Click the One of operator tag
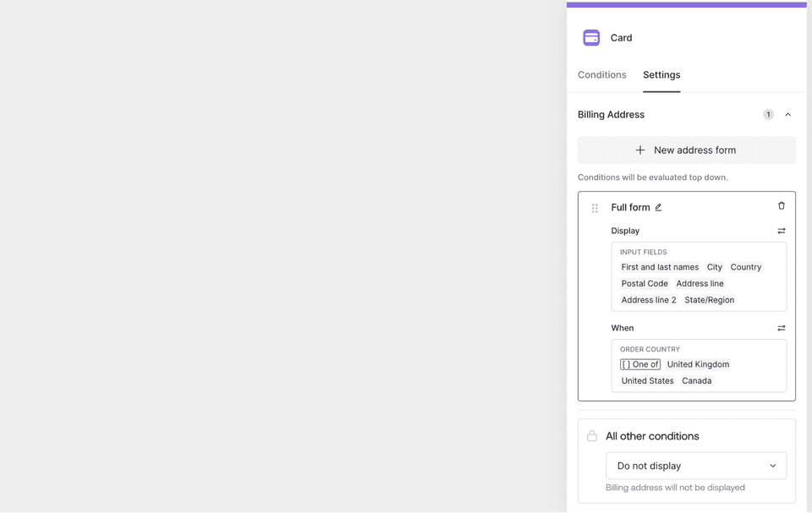The height and width of the screenshot is (513, 812). (640, 364)
